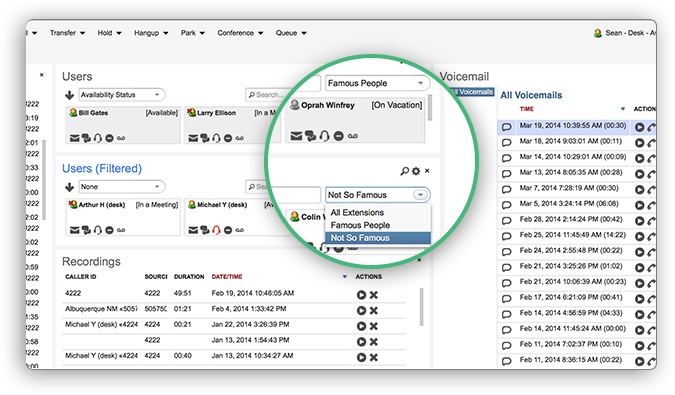
Task: Click the Sean - Desk user status
Action: pyautogui.click(x=625, y=33)
